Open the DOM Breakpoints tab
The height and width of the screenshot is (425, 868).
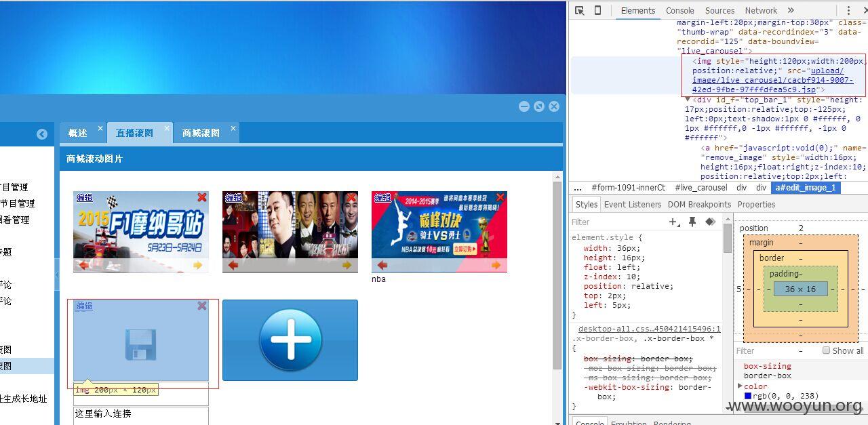click(700, 204)
